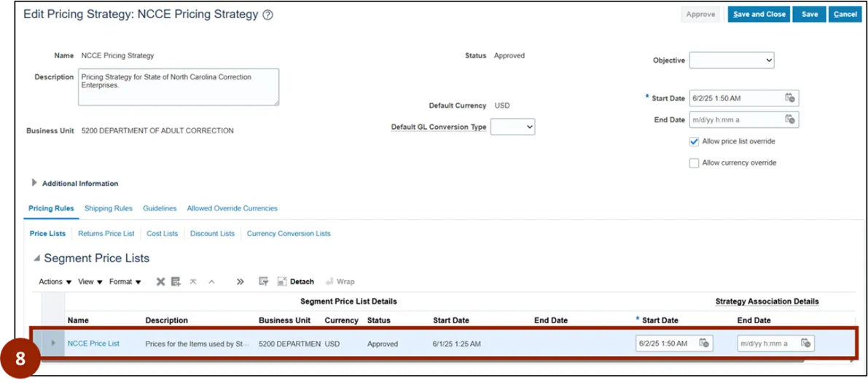
Task: Select the Discount Lists subtab
Action: tap(213, 234)
